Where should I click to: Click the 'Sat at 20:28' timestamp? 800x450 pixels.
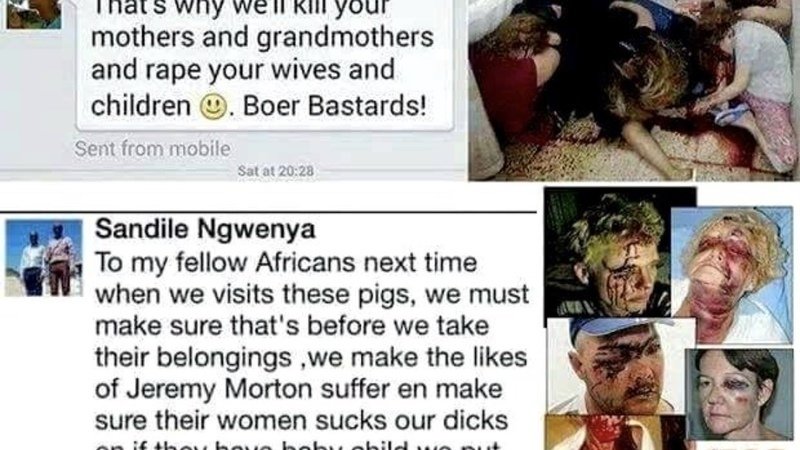click(x=276, y=171)
